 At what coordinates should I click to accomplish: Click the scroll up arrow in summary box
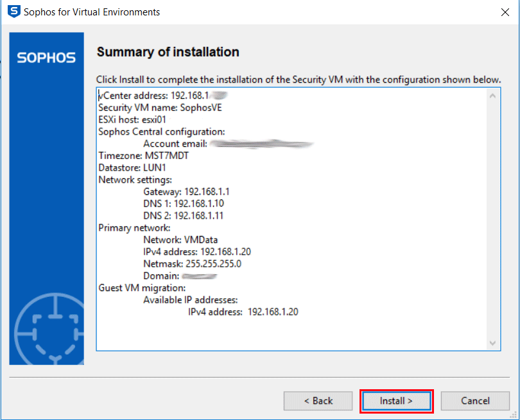click(x=493, y=96)
